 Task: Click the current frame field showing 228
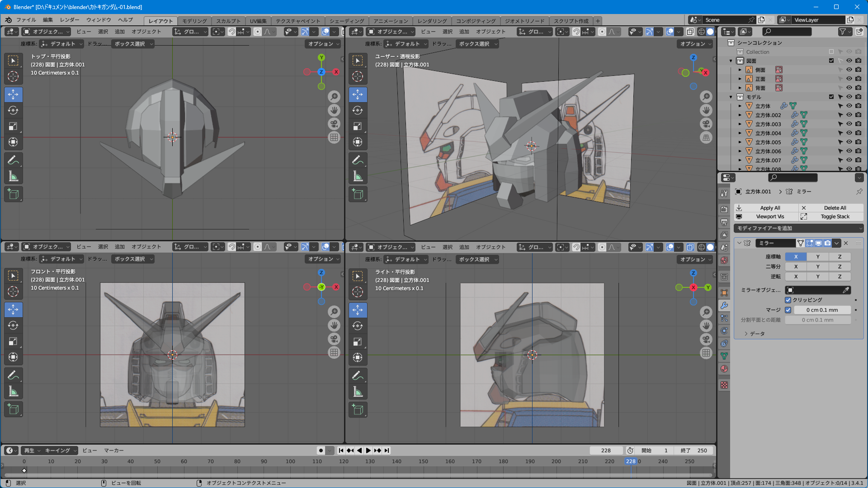(x=606, y=450)
